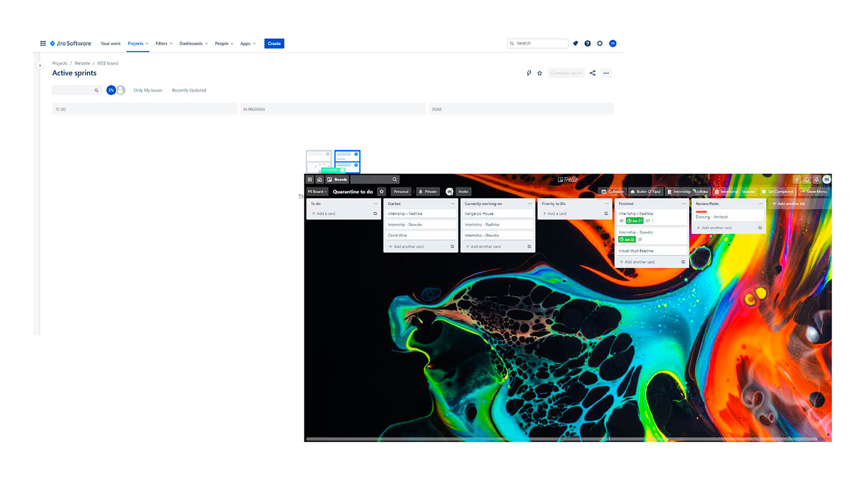Toggle the Only My Issues filter
The height and width of the screenshot is (488, 868).
pos(148,91)
